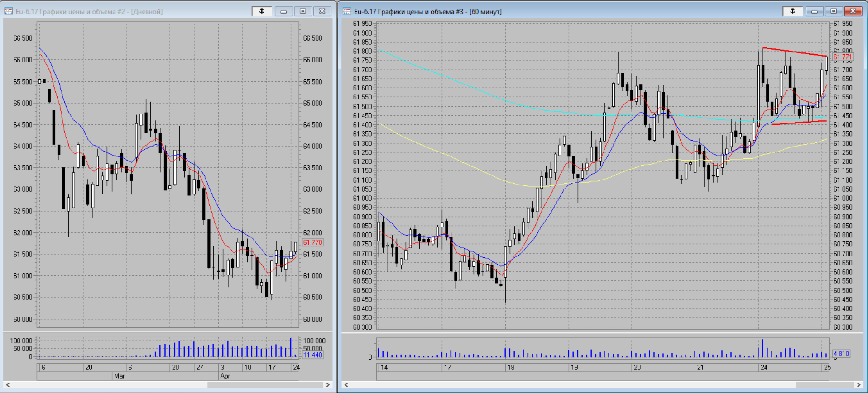
Task: Close the daily chart window
Action: pos(322,11)
